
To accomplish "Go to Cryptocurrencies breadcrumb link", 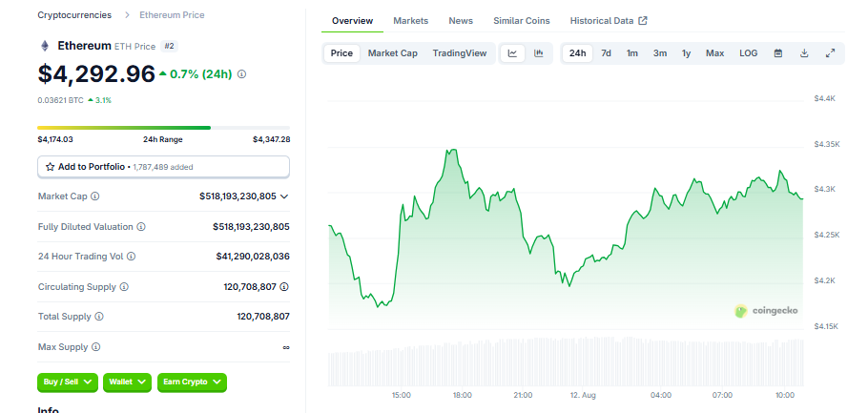I will coord(74,15).
